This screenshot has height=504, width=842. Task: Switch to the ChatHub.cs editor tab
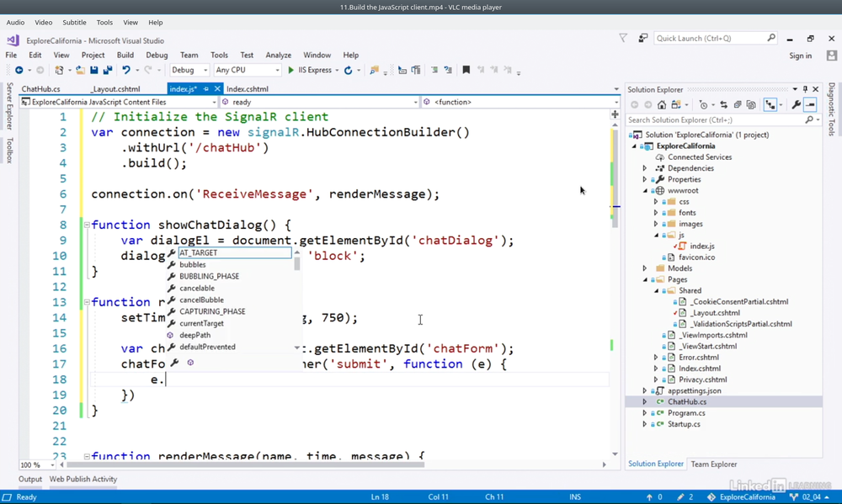40,88
